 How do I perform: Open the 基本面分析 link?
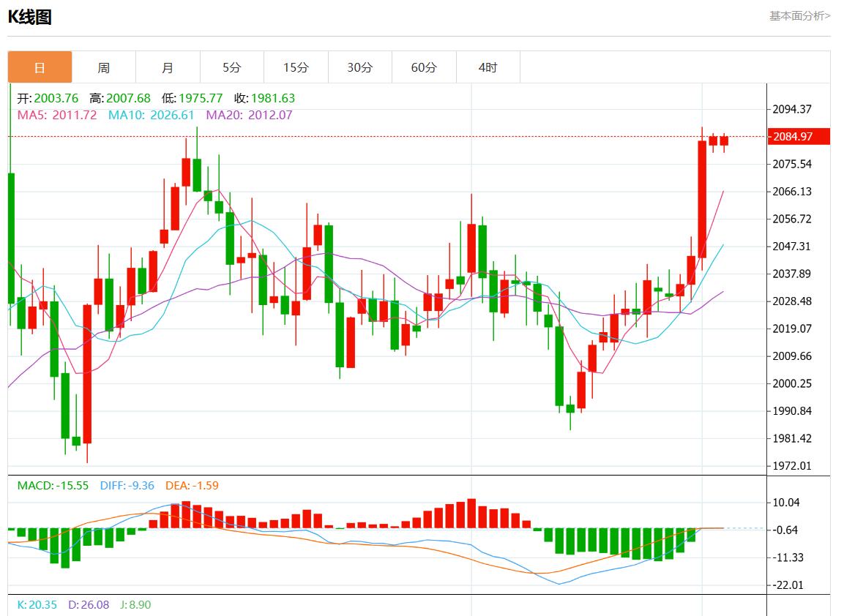pos(800,16)
